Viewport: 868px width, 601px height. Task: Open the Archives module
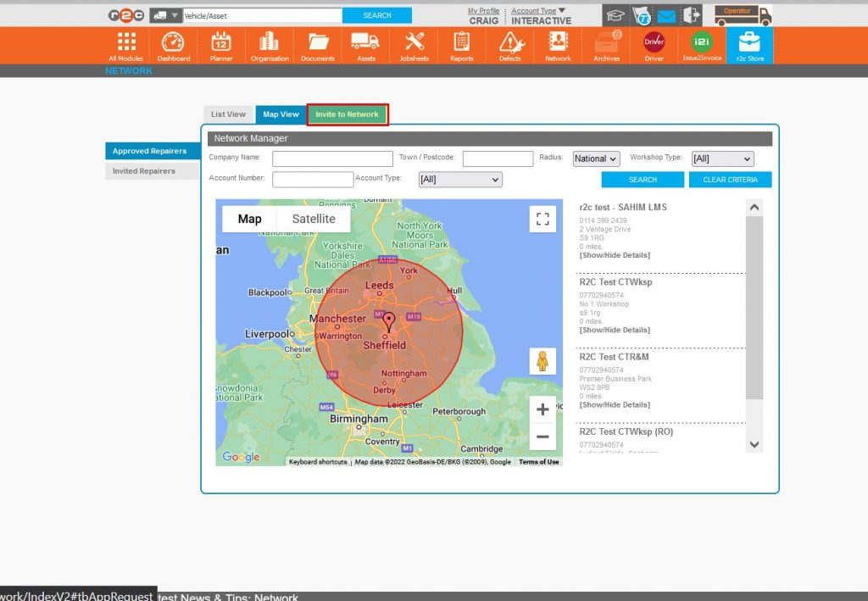(x=606, y=46)
